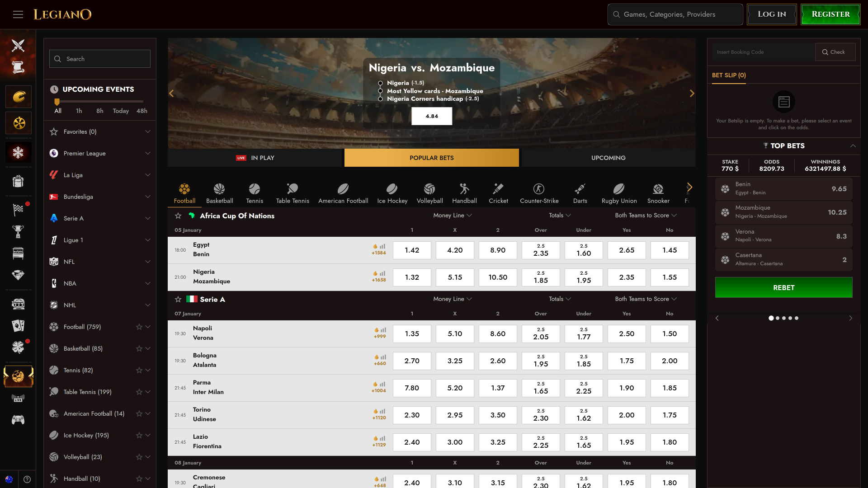Expand the Premier League list
Image resolution: width=868 pixels, height=488 pixels.
click(x=147, y=154)
